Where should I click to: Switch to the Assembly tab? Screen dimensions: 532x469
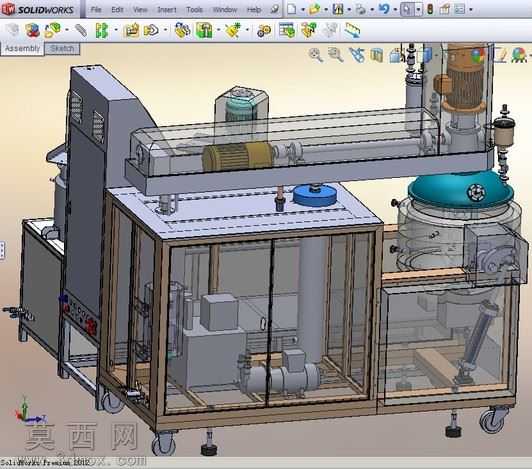pyautogui.click(x=22, y=49)
